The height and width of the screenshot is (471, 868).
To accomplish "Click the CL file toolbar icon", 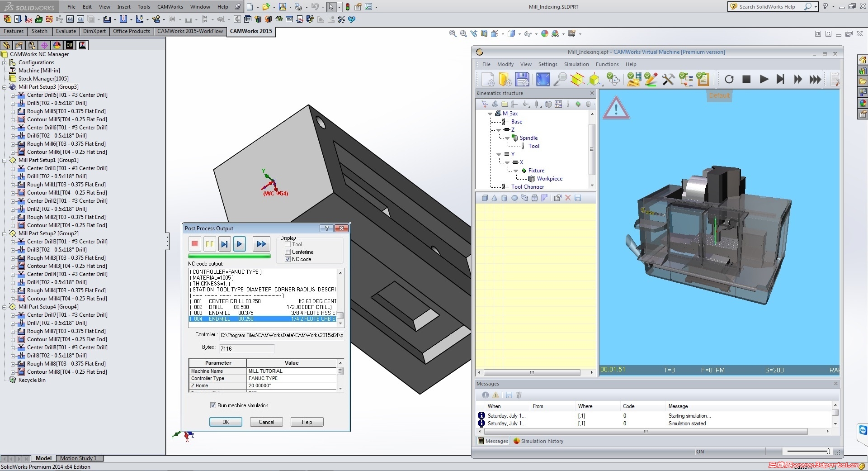I will 80,19.
